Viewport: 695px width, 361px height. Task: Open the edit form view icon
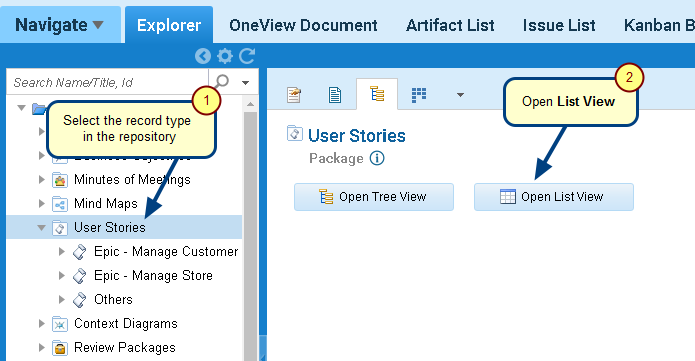point(294,94)
